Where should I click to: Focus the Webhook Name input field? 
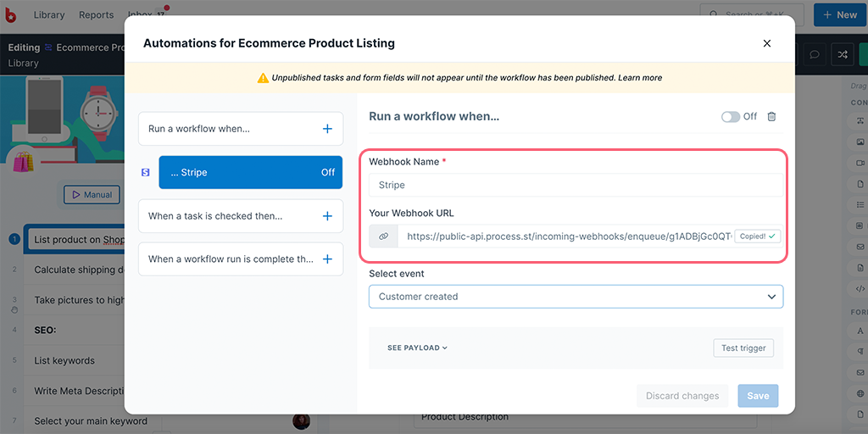point(576,185)
